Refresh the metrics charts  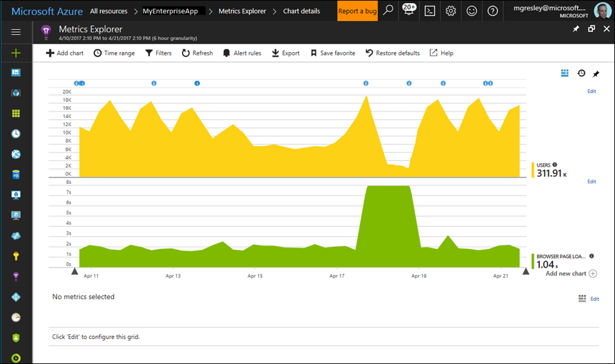[x=197, y=53]
